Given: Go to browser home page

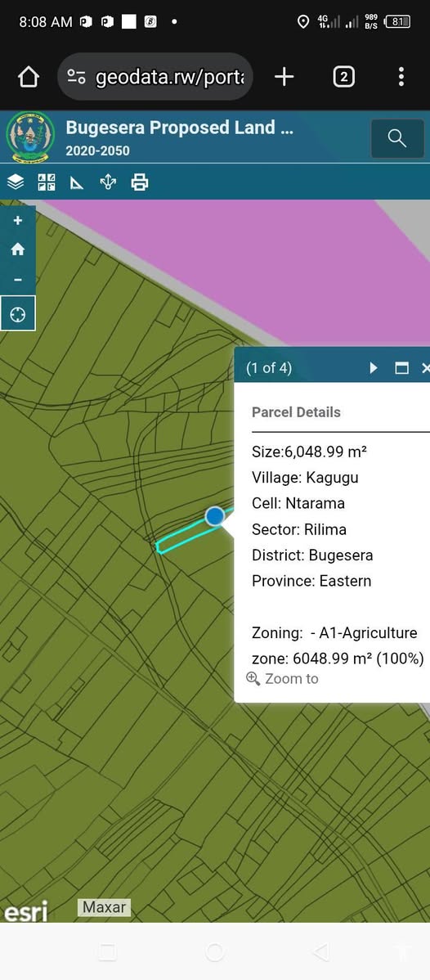Looking at the screenshot, I should pos(28,77).
